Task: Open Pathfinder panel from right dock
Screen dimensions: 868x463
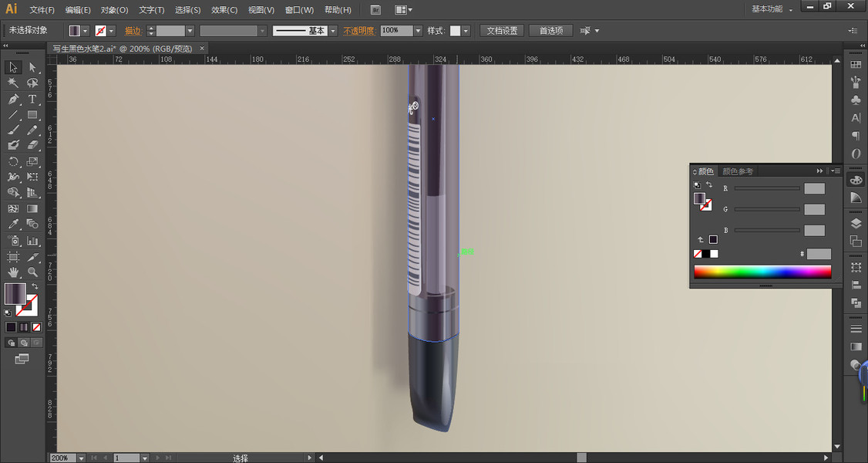Action: 856,303
